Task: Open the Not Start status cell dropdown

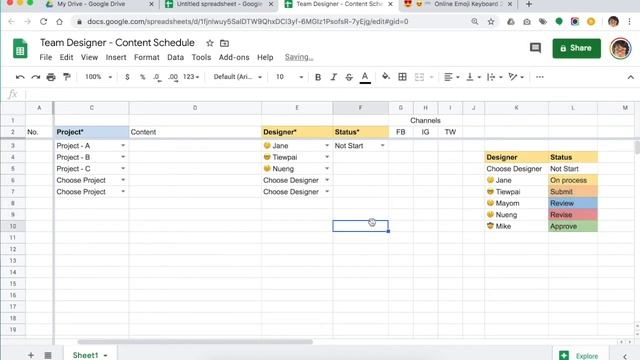Action: 382,146
